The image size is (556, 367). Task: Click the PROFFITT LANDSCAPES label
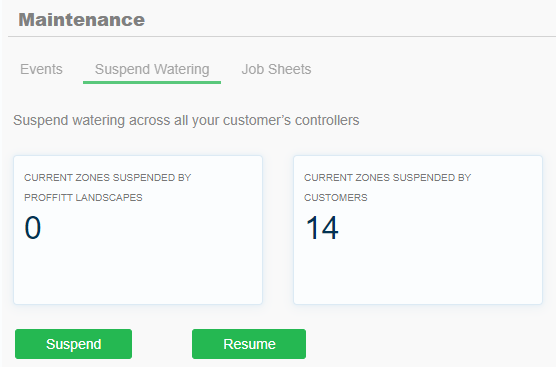[x=83, y=198]
